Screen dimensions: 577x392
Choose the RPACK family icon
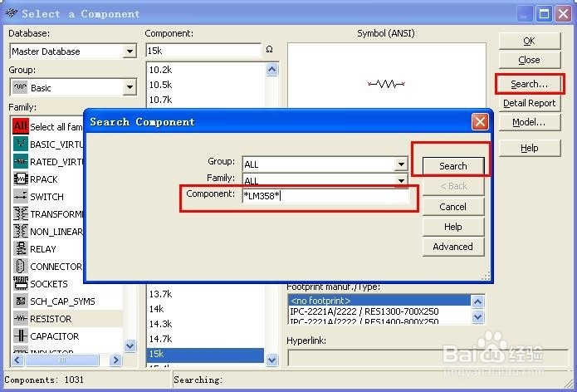coord(21,179)
